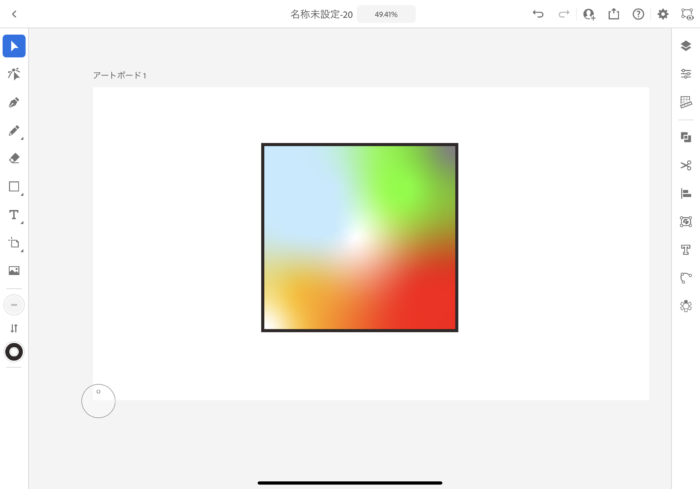The image size is (700, 489).
Task: Redo the last action
Action: pyautogui.click(x=564, y=14)
